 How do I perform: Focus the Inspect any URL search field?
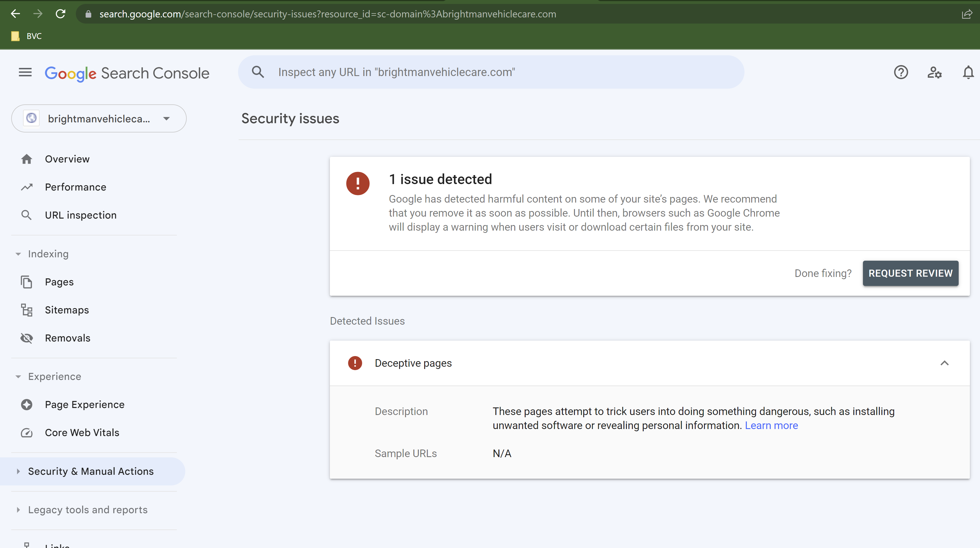(x=491, y=72)
